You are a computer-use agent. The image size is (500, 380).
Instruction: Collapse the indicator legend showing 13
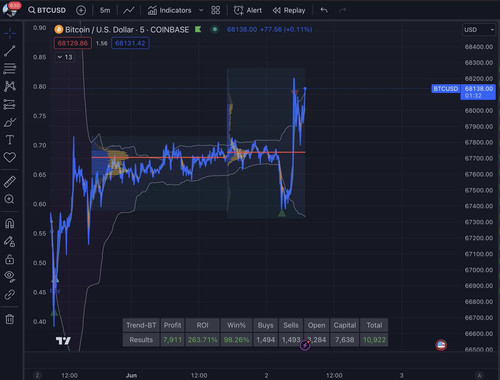(x=65, y=57)
